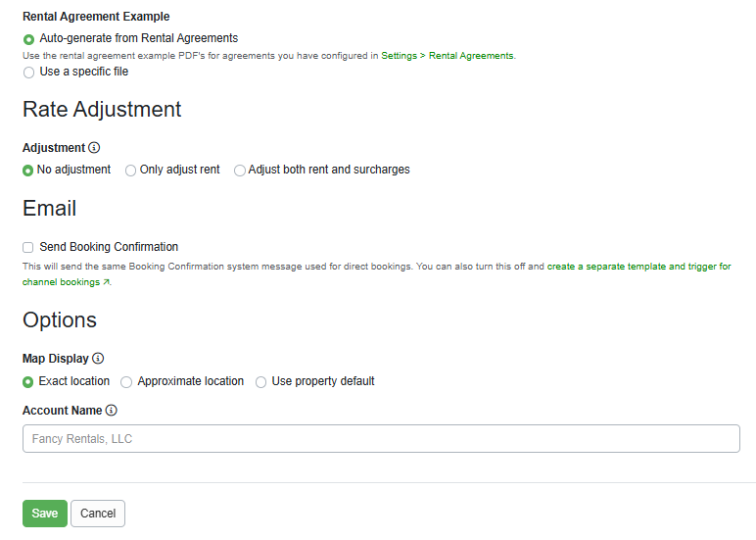Click the Rate Adjustment heading

102,109
